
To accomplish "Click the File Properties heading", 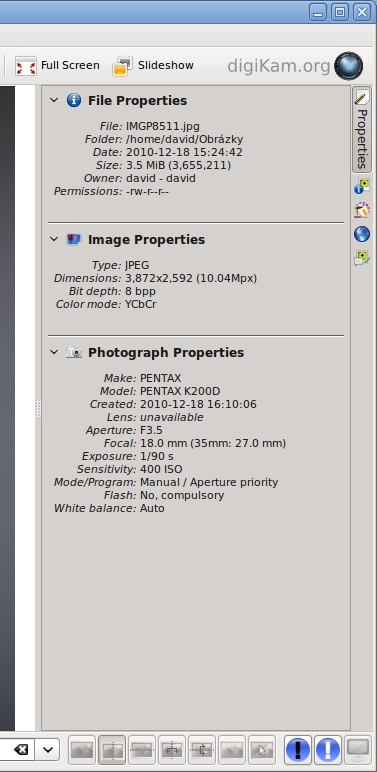I will (x=137, y=100).
